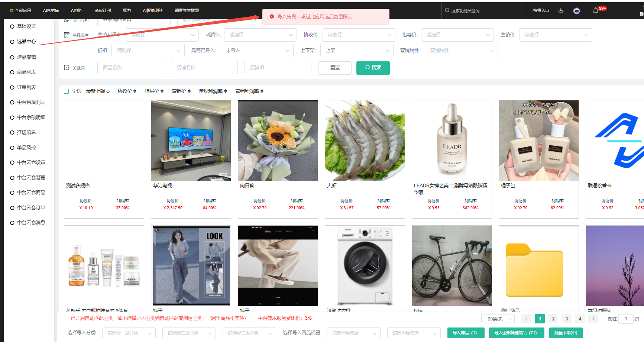644x342 pixels.
Task: Sort products by 常规利润率
Action: 213,91
